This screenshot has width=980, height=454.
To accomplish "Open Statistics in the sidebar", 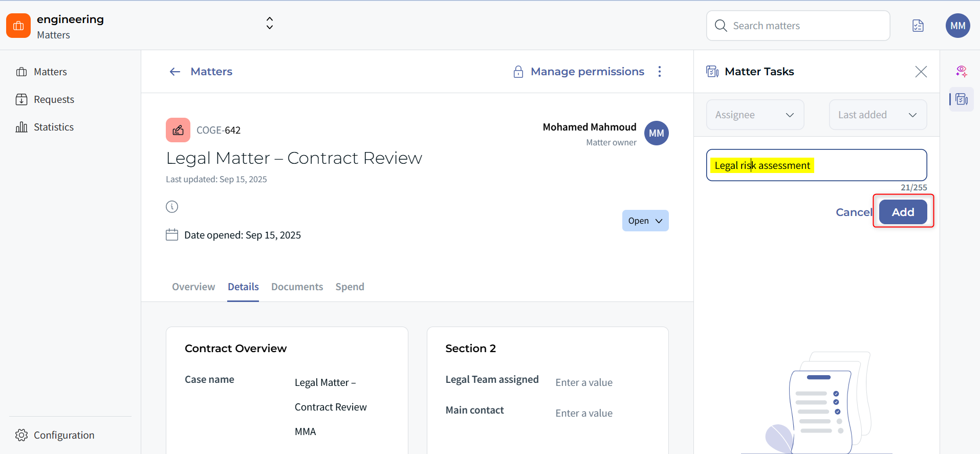I will click(53, 127).
